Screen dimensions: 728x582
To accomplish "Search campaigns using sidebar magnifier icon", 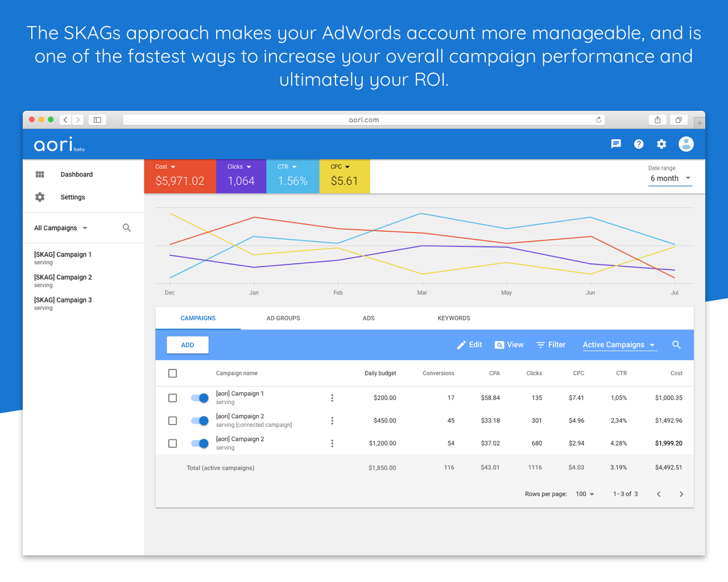I will tap(127, 228).
